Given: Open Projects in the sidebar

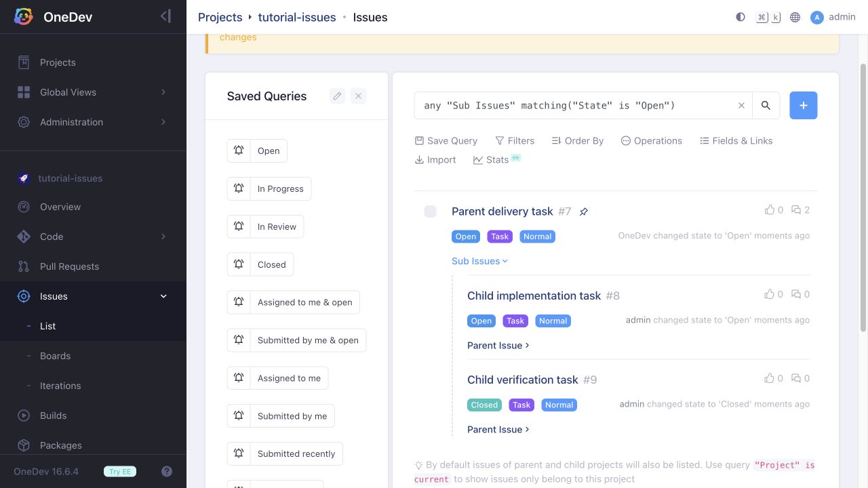Looking at the screenshot, I should pyautogui.click(x=93, y=62).
